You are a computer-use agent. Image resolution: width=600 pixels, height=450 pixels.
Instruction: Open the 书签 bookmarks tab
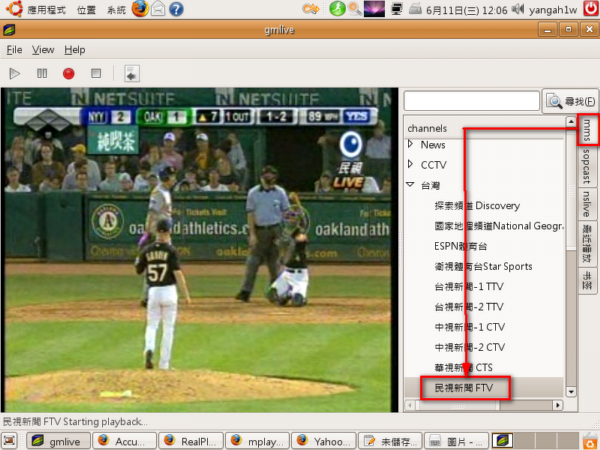point(587,280)
